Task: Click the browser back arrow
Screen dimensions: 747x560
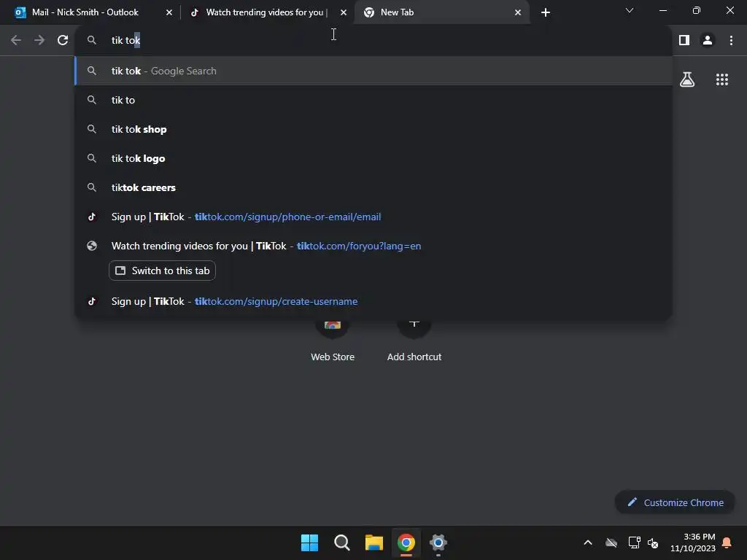Action: pyautogui.click(x=16, y=41)
